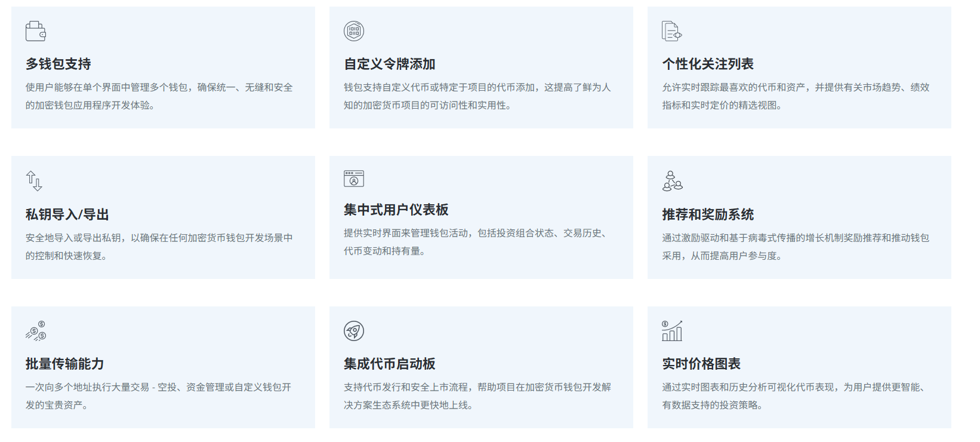The height and width of the screenshot is (442, 980).
Task: Click the up-down arrows icon for 私钥导入/导出
Action: tap(34, 180)
